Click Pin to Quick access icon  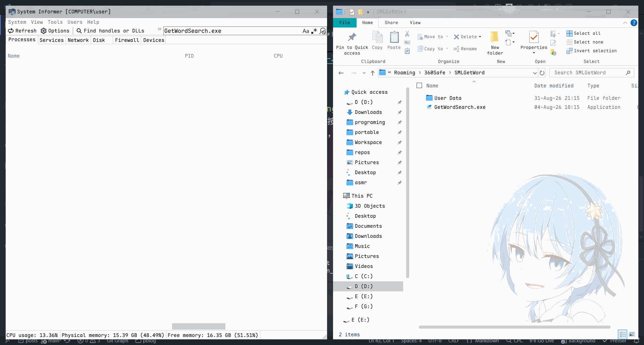click(352, 37)
